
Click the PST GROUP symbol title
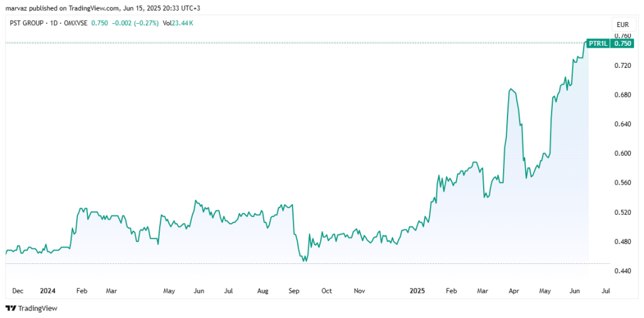point(25,23)
